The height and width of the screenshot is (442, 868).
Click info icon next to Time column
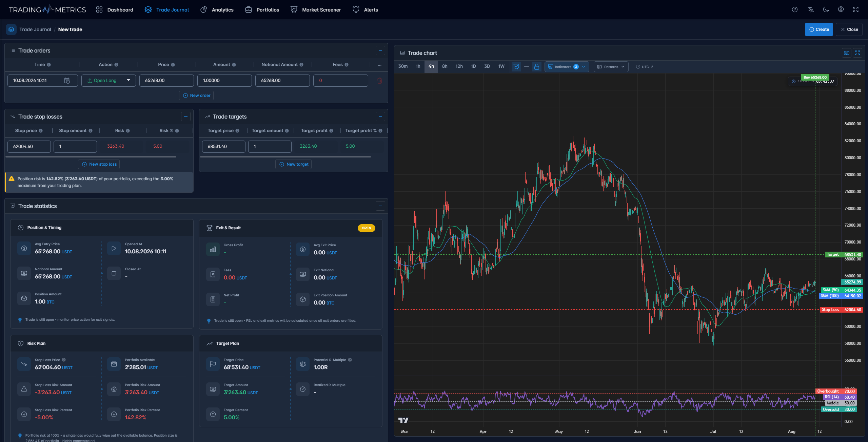coord(49,65)
